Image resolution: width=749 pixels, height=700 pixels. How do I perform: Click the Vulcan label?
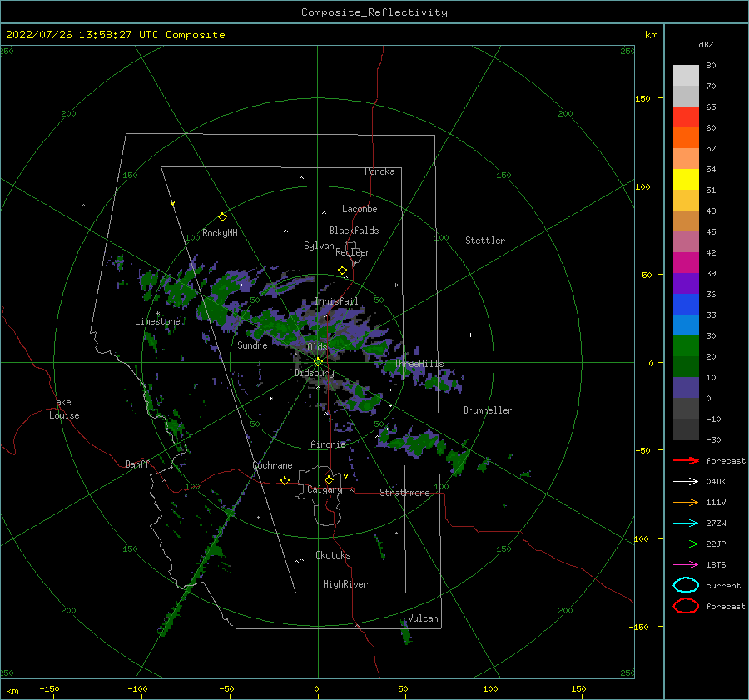[424, 618]
